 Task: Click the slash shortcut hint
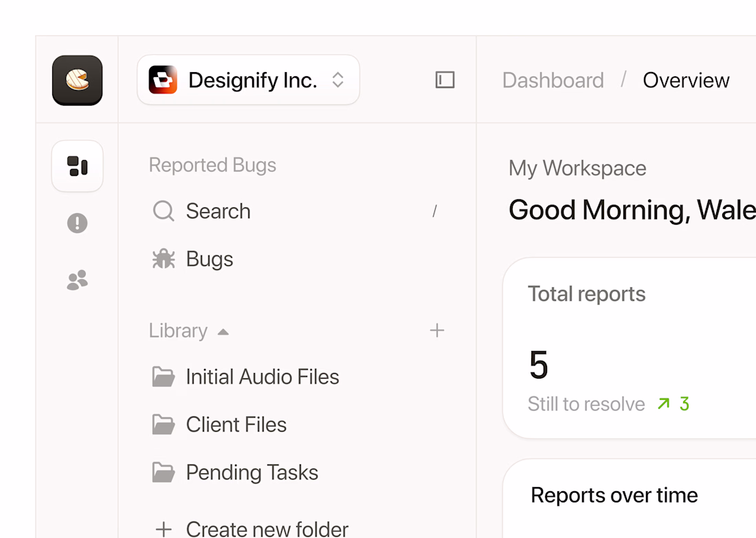pyautogui.click(x=435, y=211)
